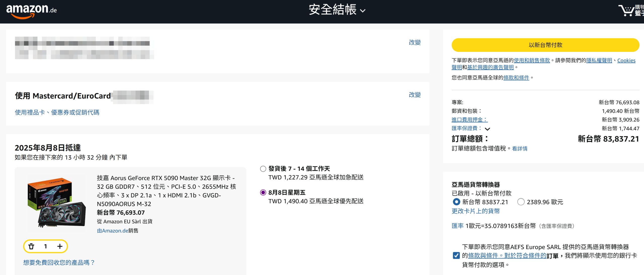Click the 亞馬遜貨幣轉換器 heading

(476, 185)
